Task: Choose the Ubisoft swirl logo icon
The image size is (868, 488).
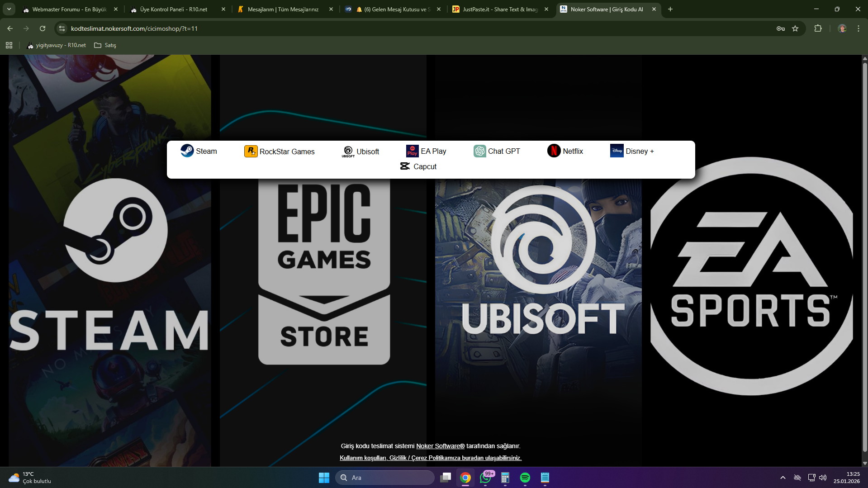Action: (x=348, y=152)
